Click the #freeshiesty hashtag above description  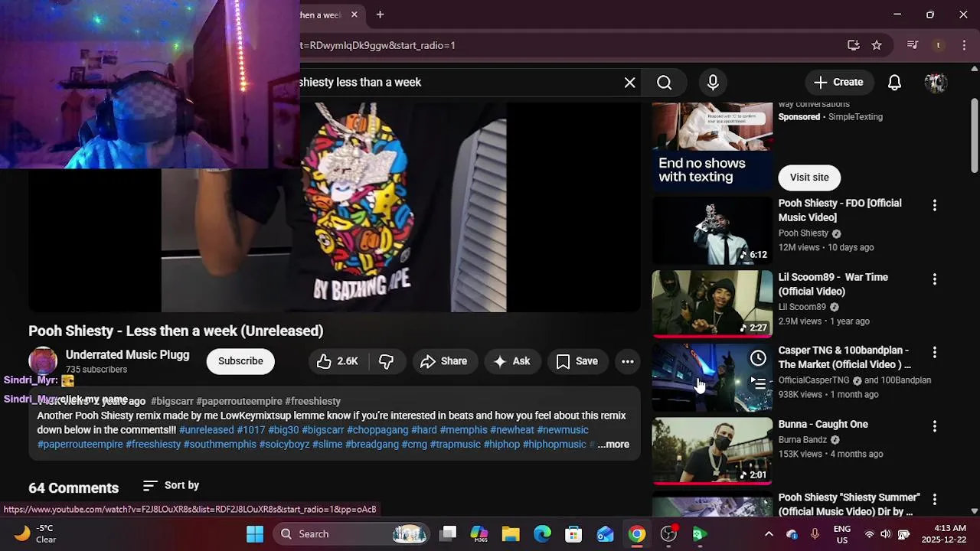pyautogui.click(x=312, y=401)
